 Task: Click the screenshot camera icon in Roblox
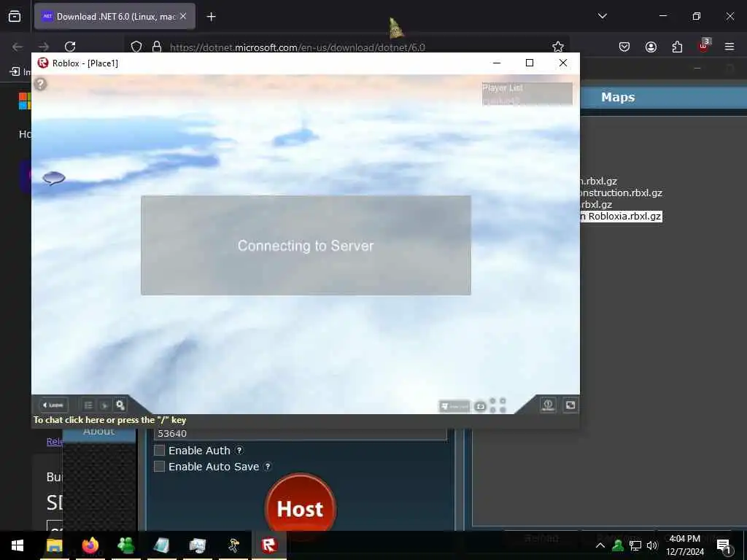tap(480, 406)
